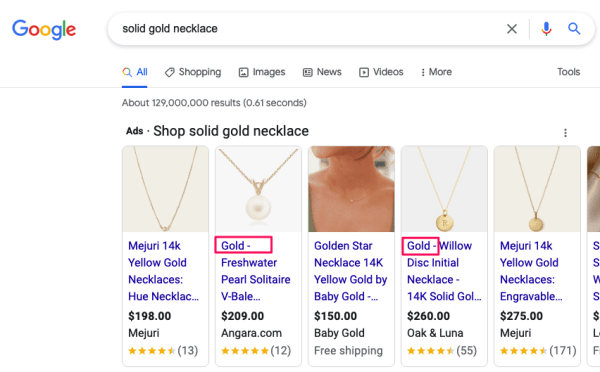
Task: Open the Tools filter options
Action: coord(569,72)
